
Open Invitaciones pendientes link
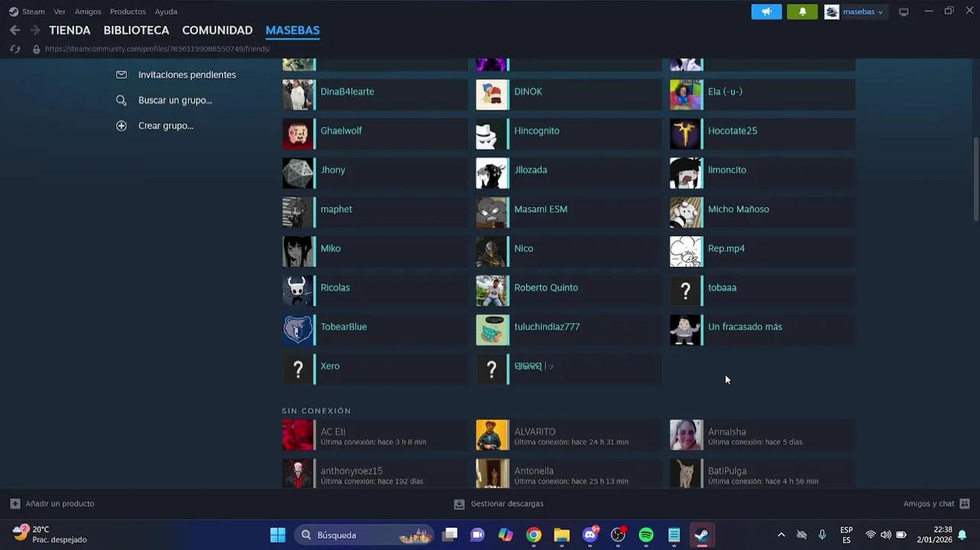pos(187,75)
